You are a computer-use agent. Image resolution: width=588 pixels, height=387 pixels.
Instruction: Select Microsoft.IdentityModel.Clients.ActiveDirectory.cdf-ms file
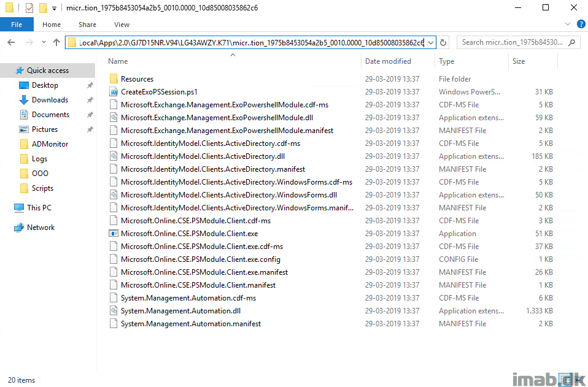[211, 143]
